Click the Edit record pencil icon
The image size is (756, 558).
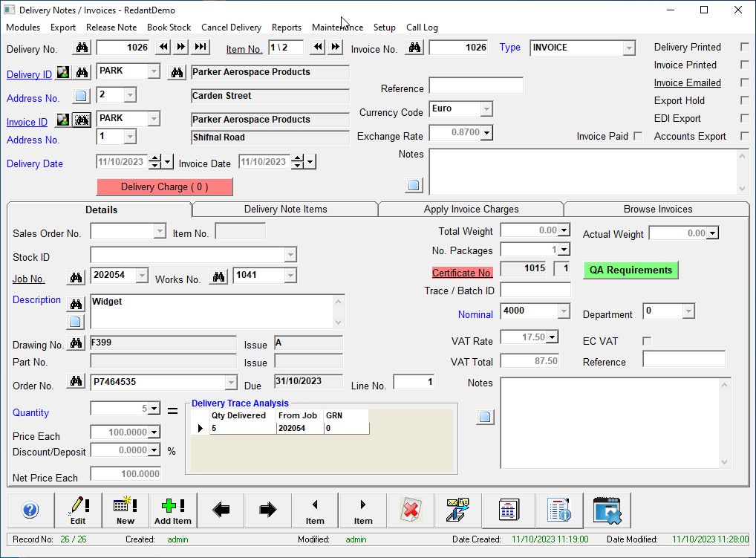tap(78, 509)
